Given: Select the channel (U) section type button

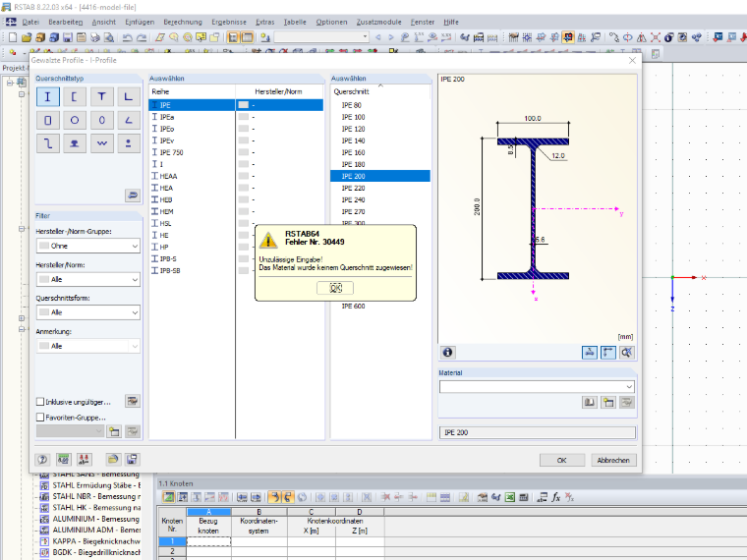Looking at the screenshot, I should [x=75, y=96].
